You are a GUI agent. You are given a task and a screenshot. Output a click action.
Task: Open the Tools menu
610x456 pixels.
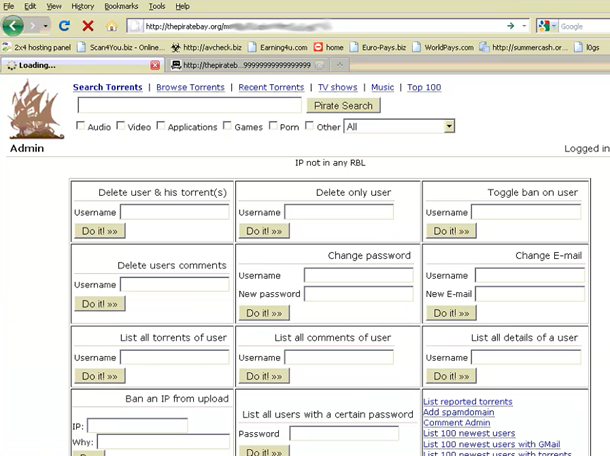157,6
